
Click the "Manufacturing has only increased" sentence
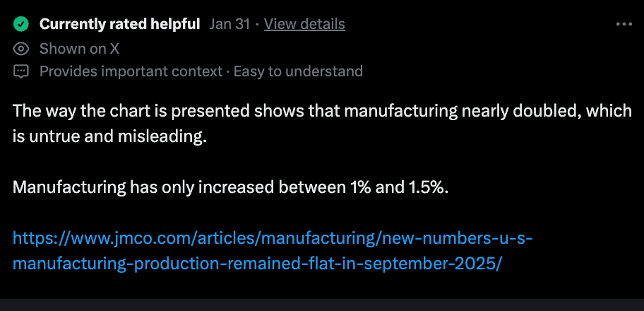click(230, 188)
